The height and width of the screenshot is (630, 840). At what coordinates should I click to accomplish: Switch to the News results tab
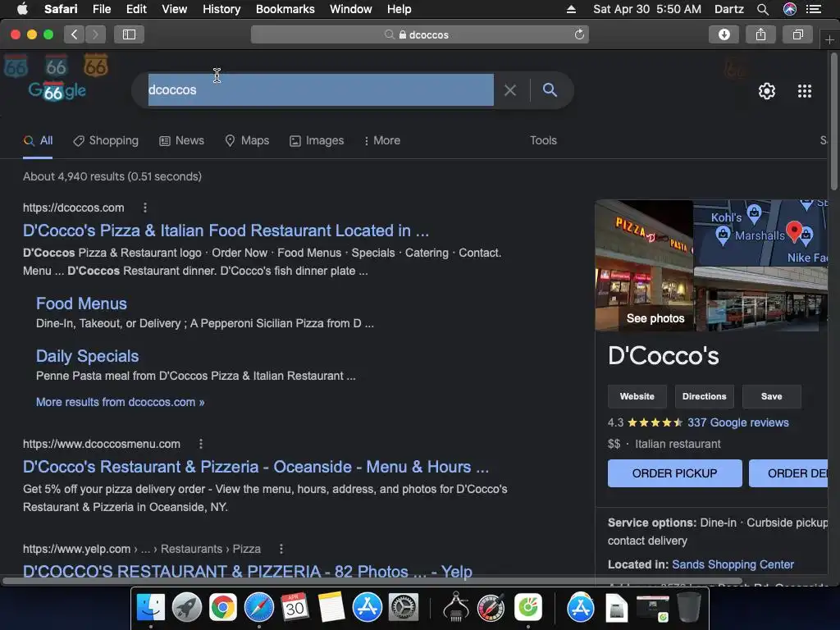[182, 141]
